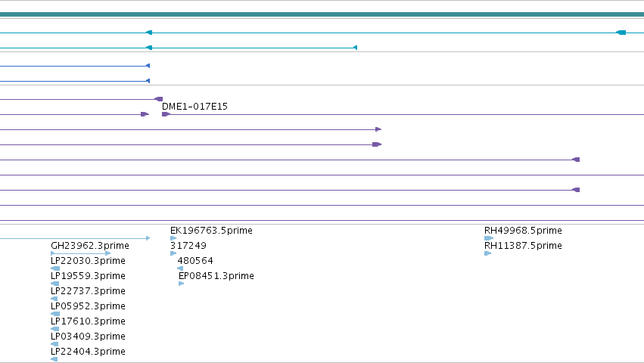Click the thick purple right-pointing exon below the thin arrowhead

377,144
